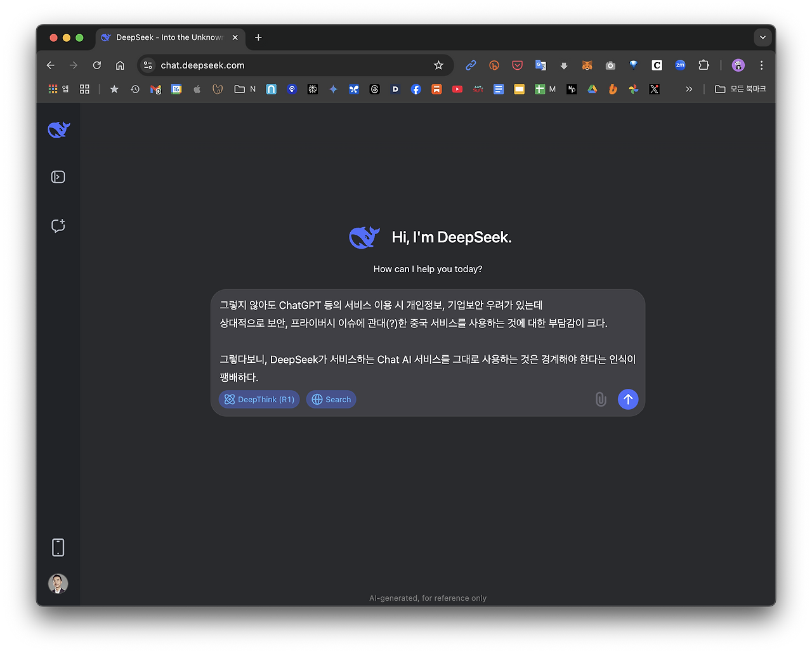The image size is (812, 654).
Task: Open Chrome three-dot menu
Action: (762, 65)
